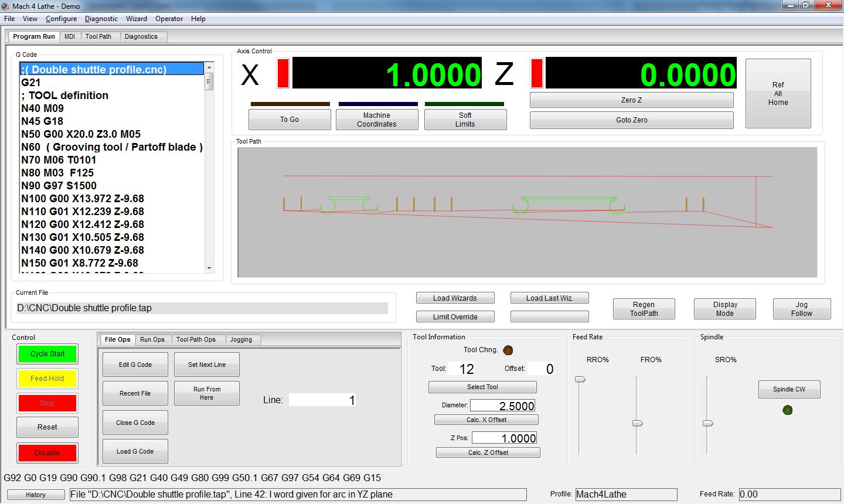The height and width of the screenshot is (504, 844).
Task: Toggle To Go display
Action: coord(290,120)
